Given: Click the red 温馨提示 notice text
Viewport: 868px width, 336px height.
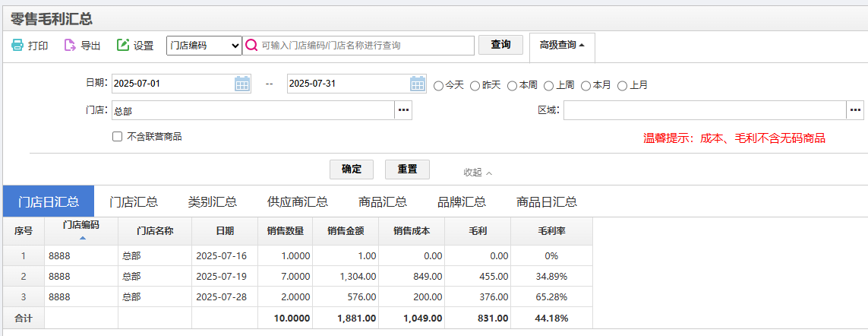Looking at the screenshot, I should (x=734, y=138).
